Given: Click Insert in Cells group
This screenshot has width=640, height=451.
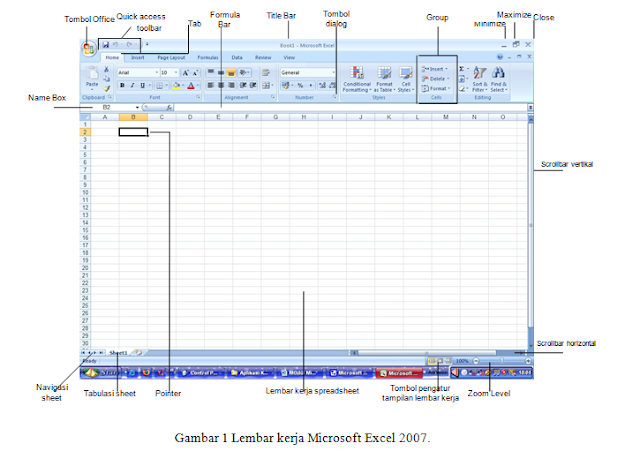Looking at the screenshot, I should 435,69.
